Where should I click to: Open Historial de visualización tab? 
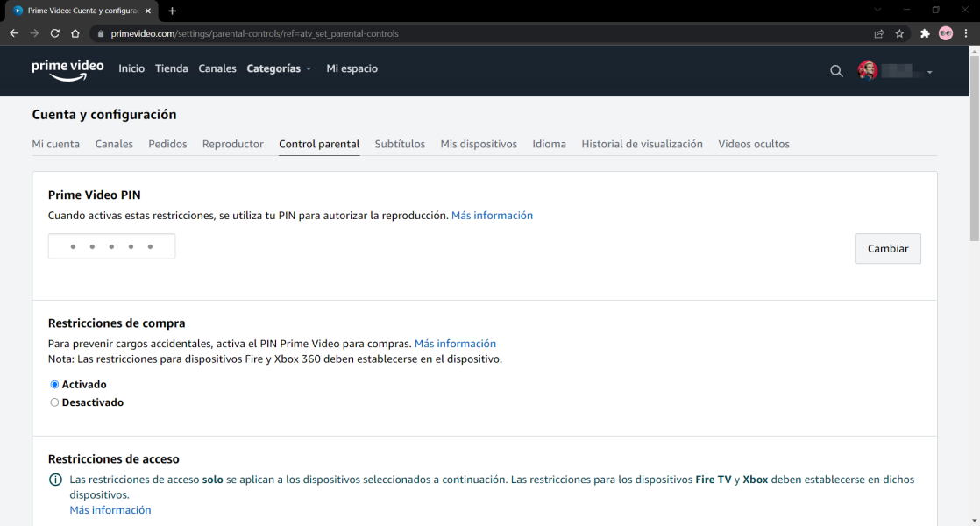(x=642, y=144)
